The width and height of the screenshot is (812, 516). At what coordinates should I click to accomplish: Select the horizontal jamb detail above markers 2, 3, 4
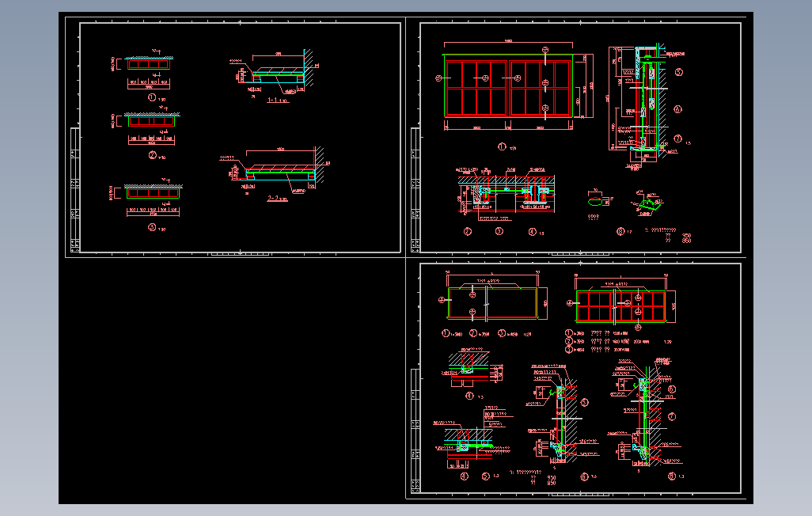pyautogui.click(x=507, y=194)
